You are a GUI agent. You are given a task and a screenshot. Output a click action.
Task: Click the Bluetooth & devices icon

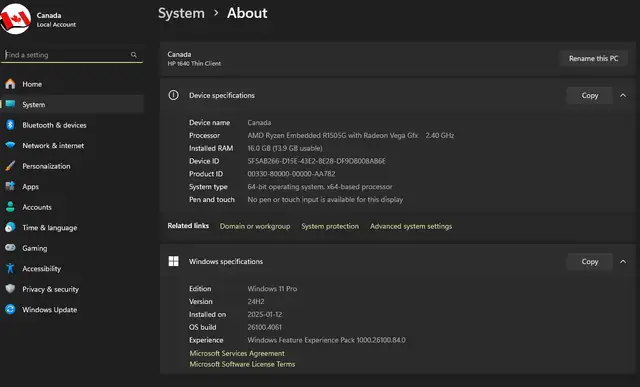(x=10, y=125)
